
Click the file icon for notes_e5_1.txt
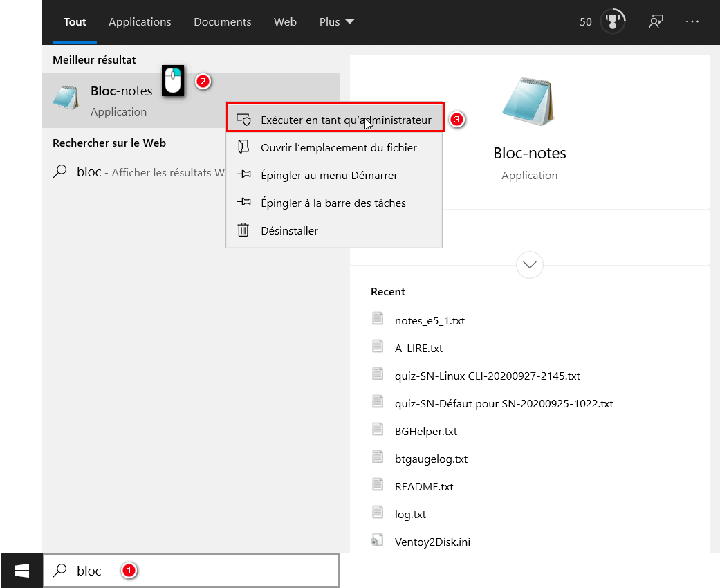tap(378, 318)
